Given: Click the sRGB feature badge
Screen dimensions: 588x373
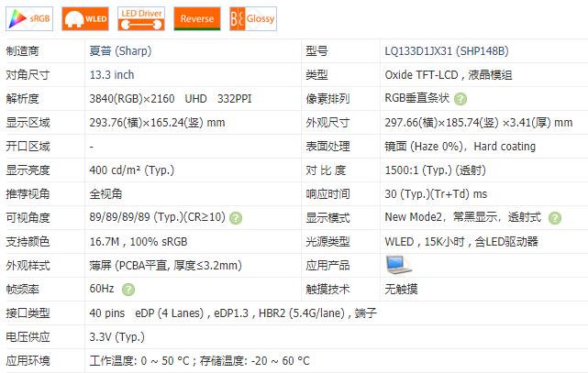Looking at the screenshot, I should tap(29, 18).
